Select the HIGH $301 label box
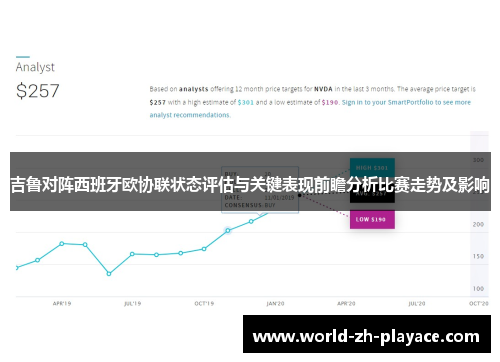 (372, 167)
